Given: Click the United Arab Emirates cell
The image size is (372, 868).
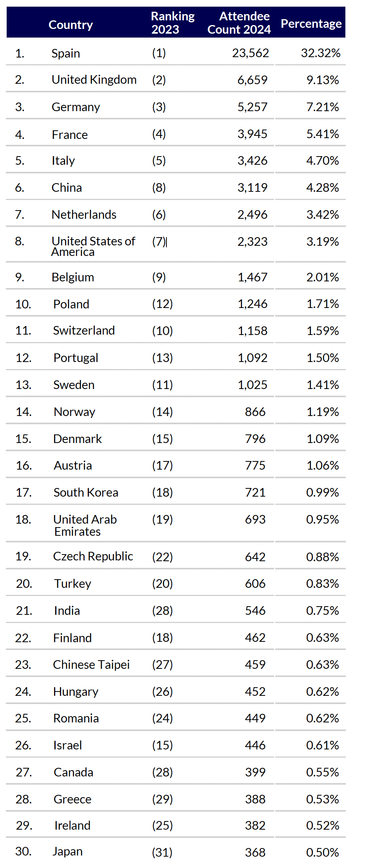Looking at the screenshot, I should (x=85, y=525).
